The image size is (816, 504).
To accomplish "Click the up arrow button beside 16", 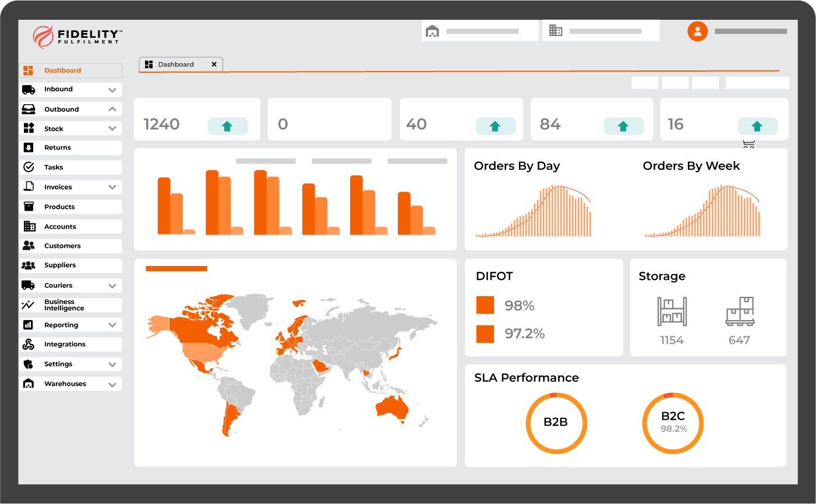I will coord(757,126).
